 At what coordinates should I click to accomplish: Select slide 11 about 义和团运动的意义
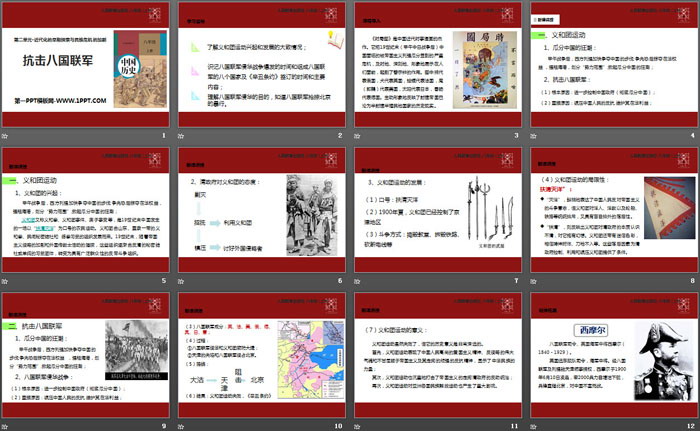tap(438, 356)
